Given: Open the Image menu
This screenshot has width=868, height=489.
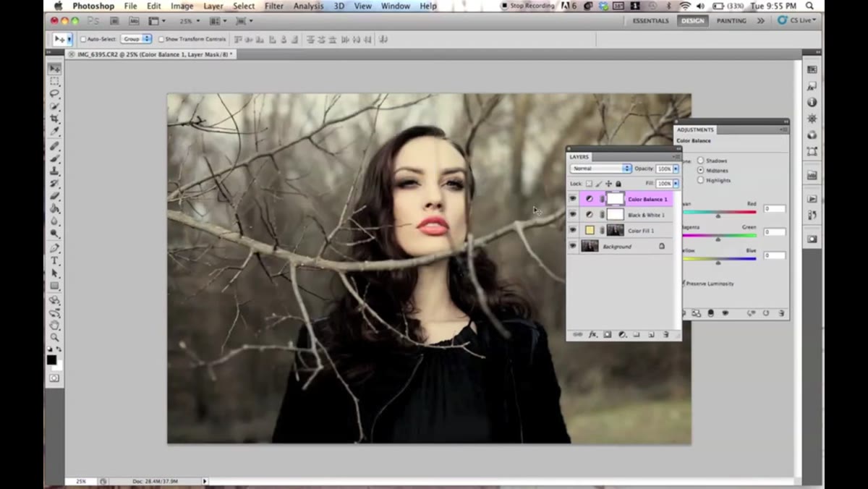Looking at the screenshot, I should coord(182,6).
